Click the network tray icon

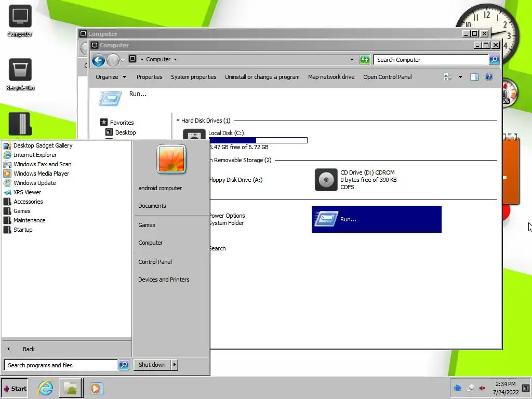pyautogui.click(x=470, y=388)
